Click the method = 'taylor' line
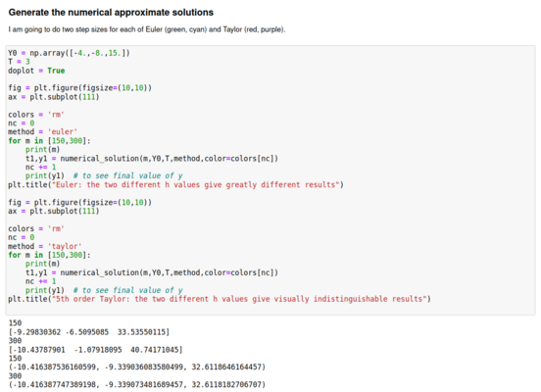Viewport: 541px width, 392px height. point(45,246)
